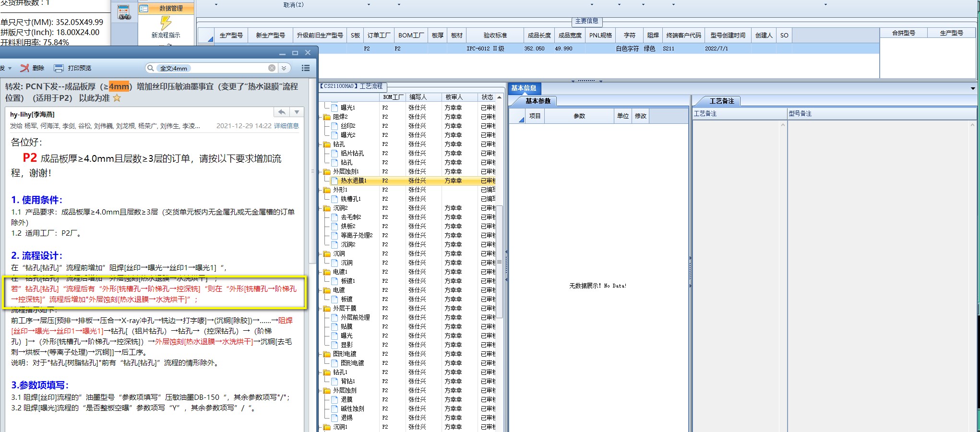980x432 pixels.
Task: Launch 新流程指示 lightning icon
Action: 166,23
